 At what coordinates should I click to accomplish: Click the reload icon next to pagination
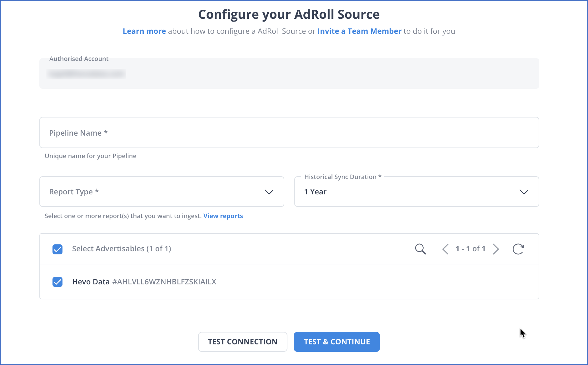pos(518,249)
